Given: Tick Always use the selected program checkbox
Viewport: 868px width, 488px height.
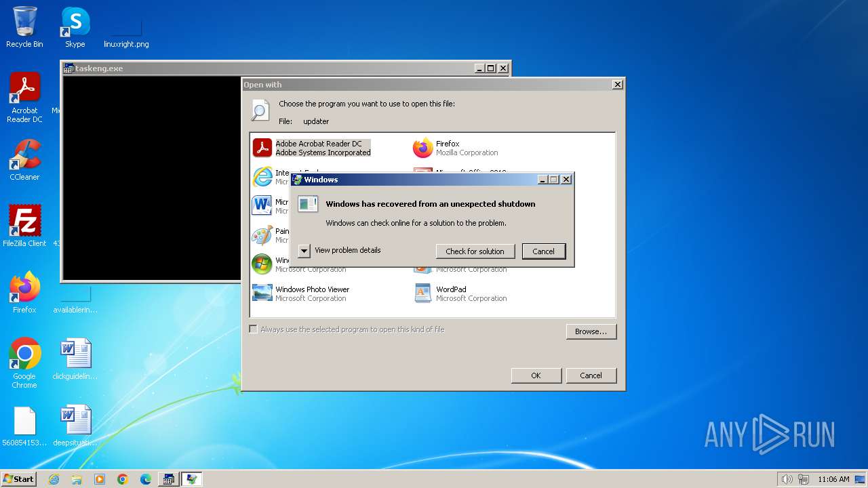Looking at the screenshot, I should click(x=254, y=329).
